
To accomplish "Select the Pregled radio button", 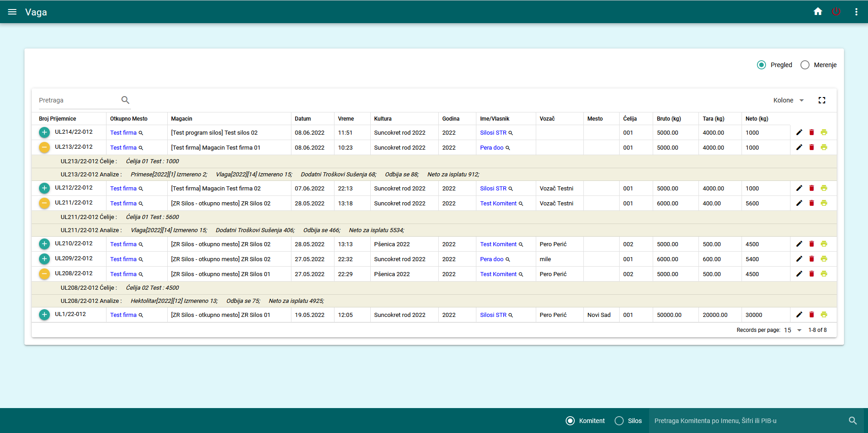I will coord(761,65).
